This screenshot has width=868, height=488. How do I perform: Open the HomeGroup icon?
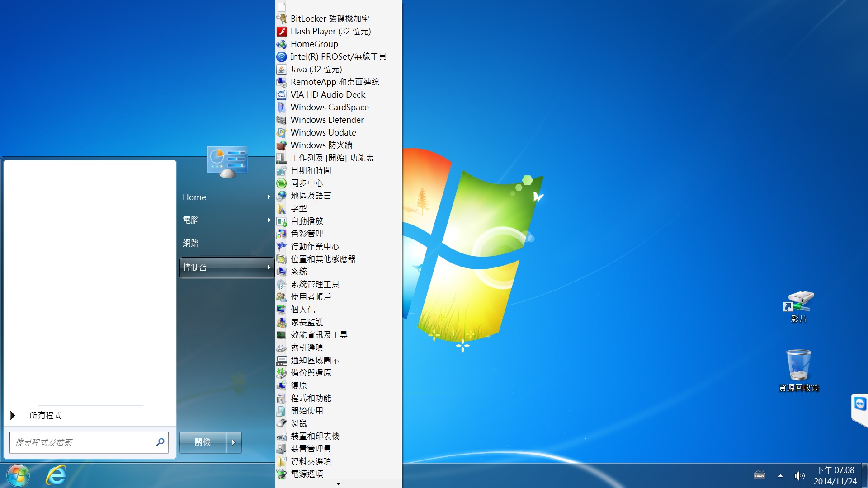pyautogui.click(x=282, y=44)
